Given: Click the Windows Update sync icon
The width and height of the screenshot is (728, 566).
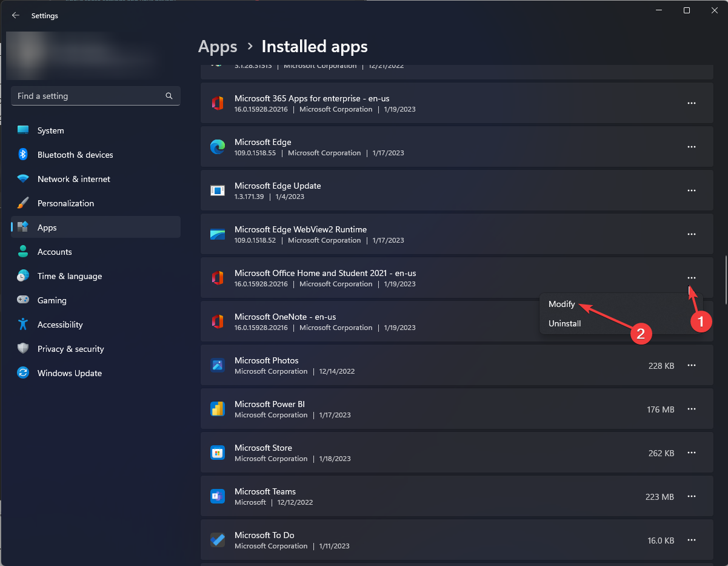Looking at the screenshot, I should pos(23,373).
